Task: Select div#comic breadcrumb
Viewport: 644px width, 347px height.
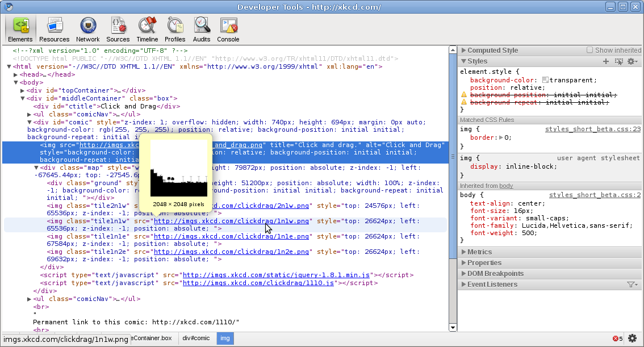Action: click(196, 338)
